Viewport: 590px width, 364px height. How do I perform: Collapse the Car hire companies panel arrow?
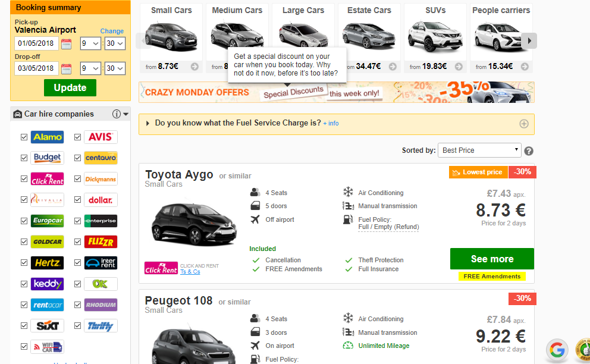tap(126, 114)
